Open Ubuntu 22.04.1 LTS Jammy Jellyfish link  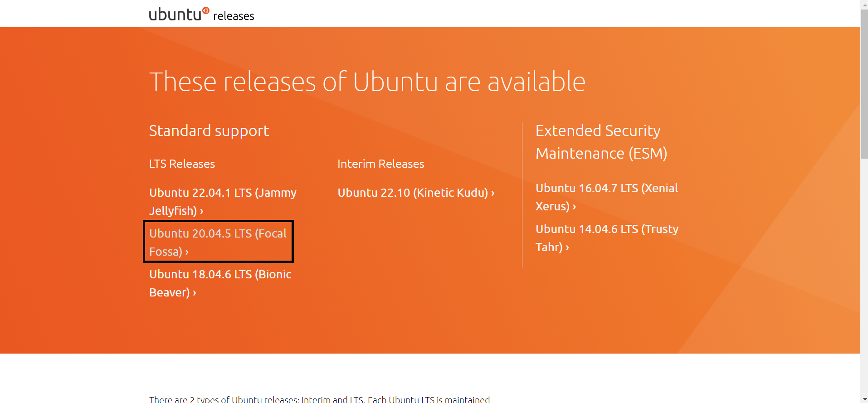tap(223, 202)
